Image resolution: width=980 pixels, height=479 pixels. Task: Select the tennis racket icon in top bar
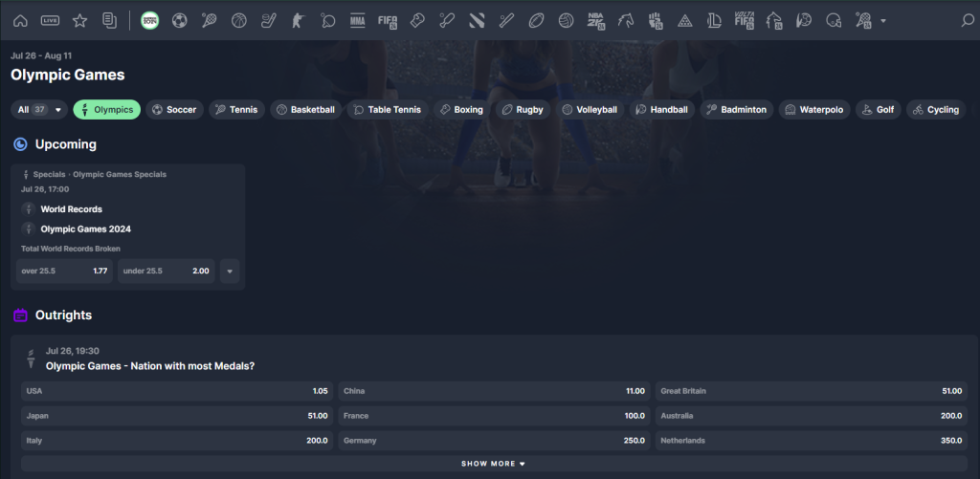(209, 21)
